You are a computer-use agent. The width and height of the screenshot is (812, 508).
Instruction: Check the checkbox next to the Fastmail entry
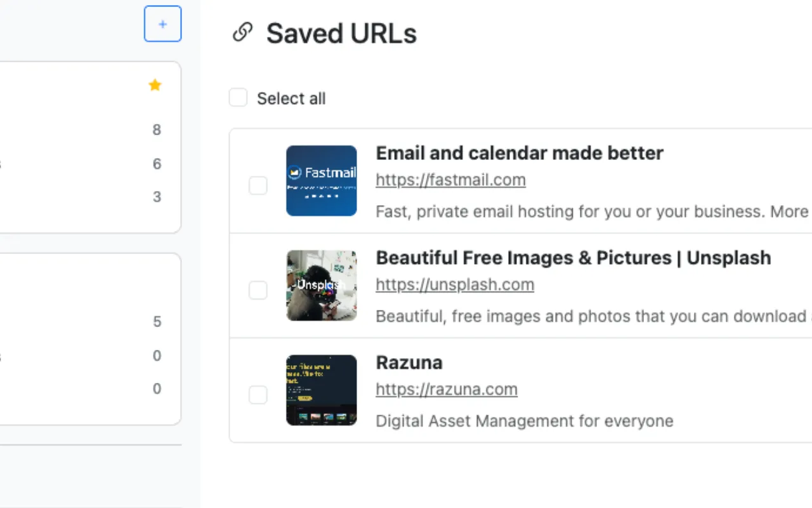258,185
